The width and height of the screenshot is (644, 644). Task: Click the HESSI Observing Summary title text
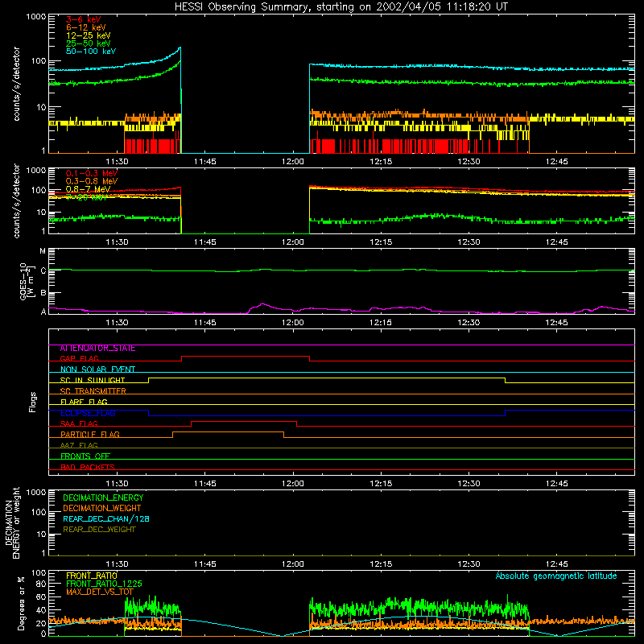(x=341, y=7)
